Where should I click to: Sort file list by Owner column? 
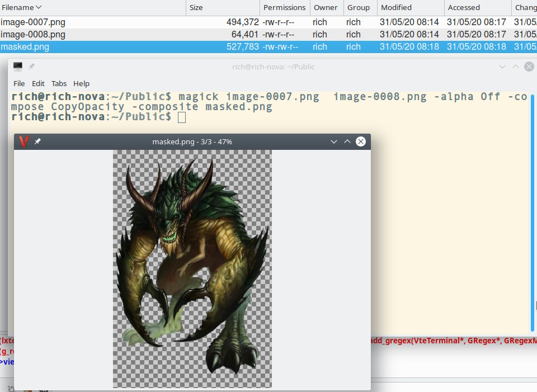click(326, 7)
